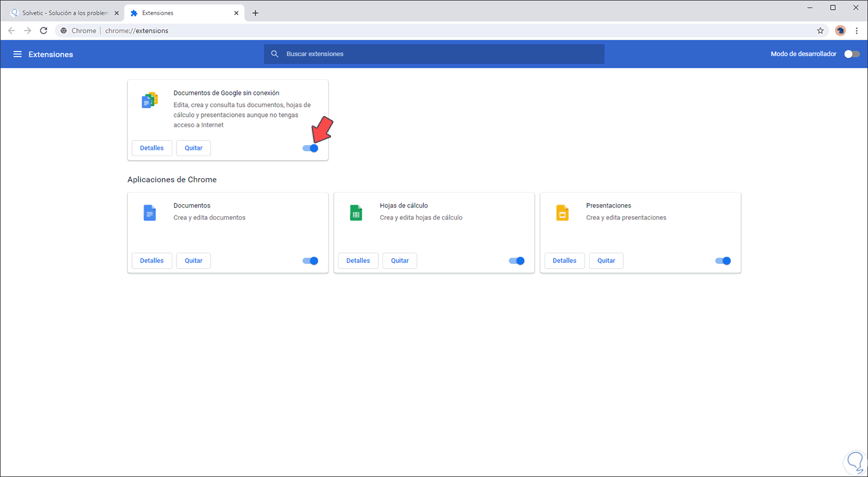868x477 pixels.
Task: Disable the Hojas de cálculo app toggle
Action: pos(517,261)
